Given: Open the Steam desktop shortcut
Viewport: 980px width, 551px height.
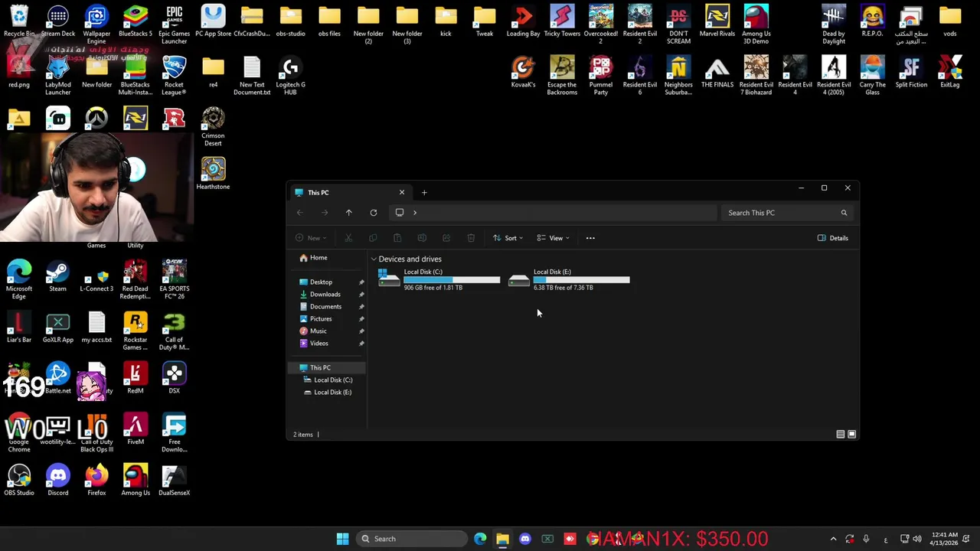Looking at the screenshot, I should click(x=57, y=276).
